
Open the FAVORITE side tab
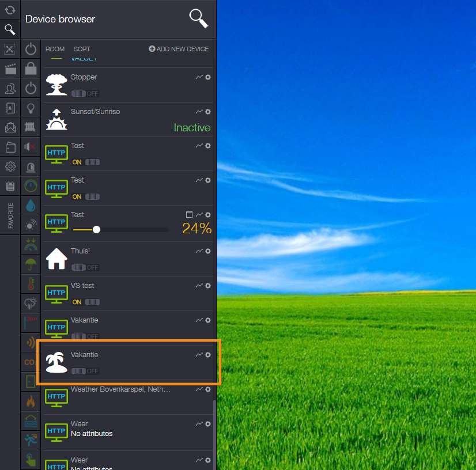click(x=10, y=215)
